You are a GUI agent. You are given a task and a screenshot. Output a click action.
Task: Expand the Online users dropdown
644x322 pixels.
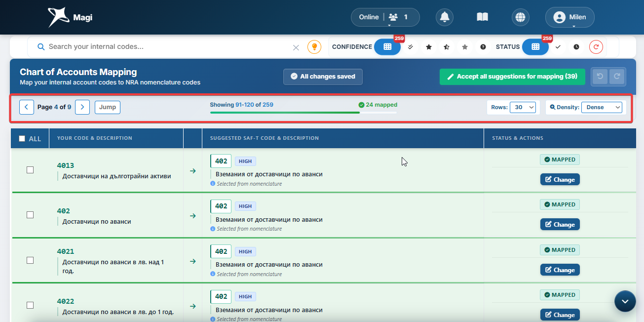point(385,17)
